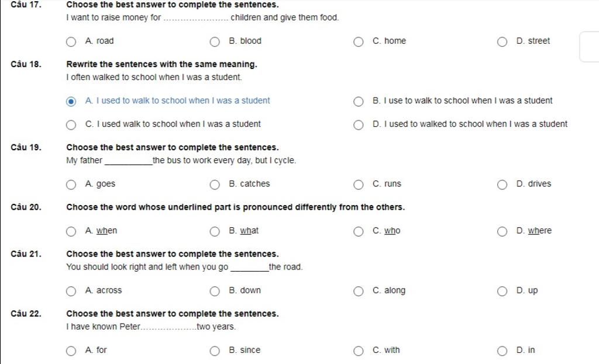Choose B. blood radio button

pyautogui.click(x=215, y=41)
